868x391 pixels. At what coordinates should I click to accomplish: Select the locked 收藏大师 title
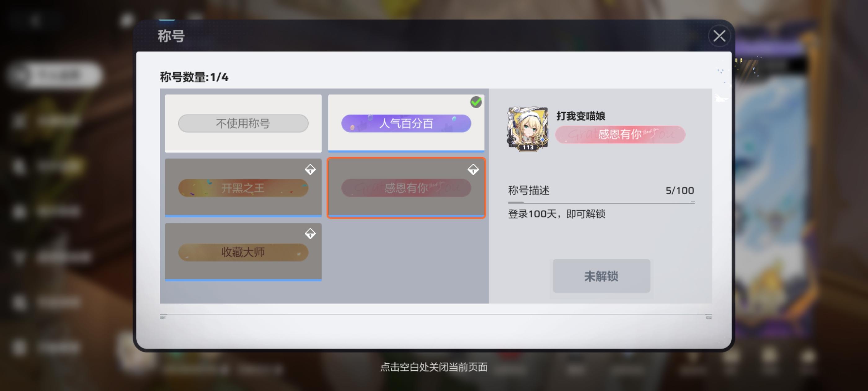click(243, 252)
